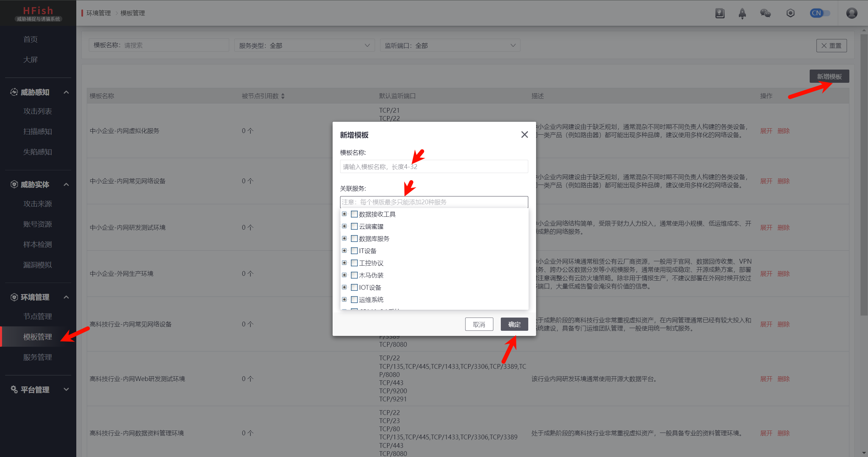This screenshot has height=457, width=868.
Task: Expand the IOT设备 tree node
Action: pos(344,287)
